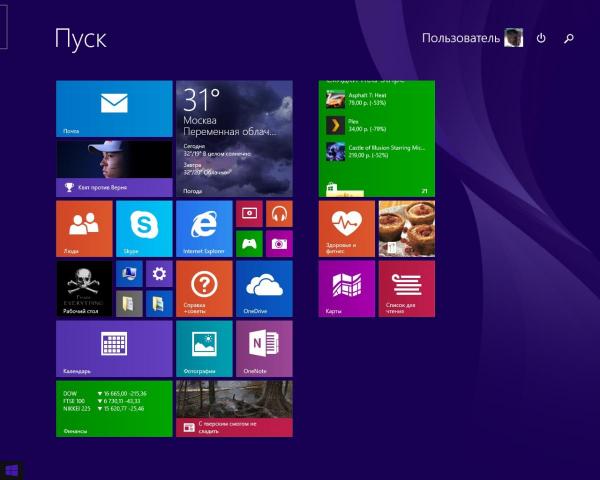600x480 pixels.
Task: Open the Internet Explorer tile
Action: [x=203, y=228]
